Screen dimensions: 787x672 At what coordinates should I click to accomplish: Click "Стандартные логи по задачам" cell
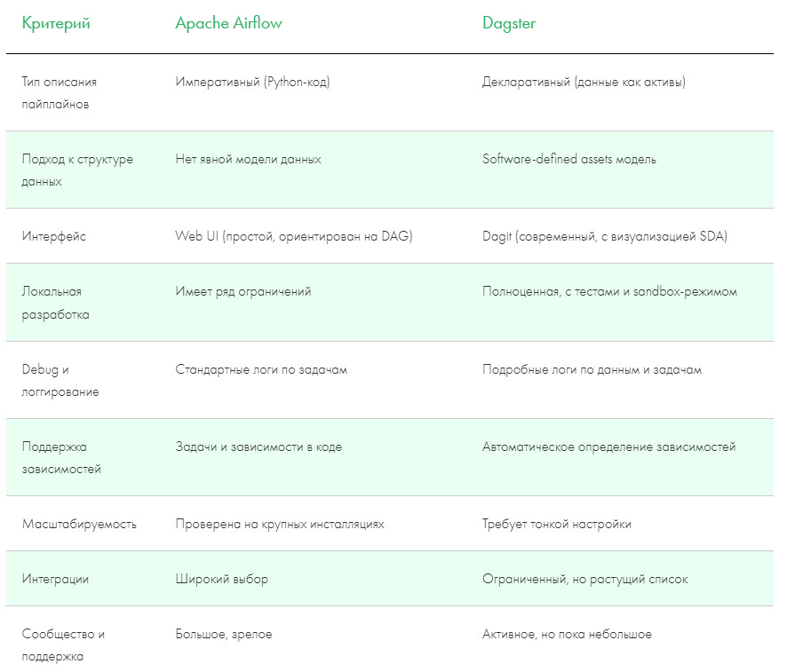261,369
